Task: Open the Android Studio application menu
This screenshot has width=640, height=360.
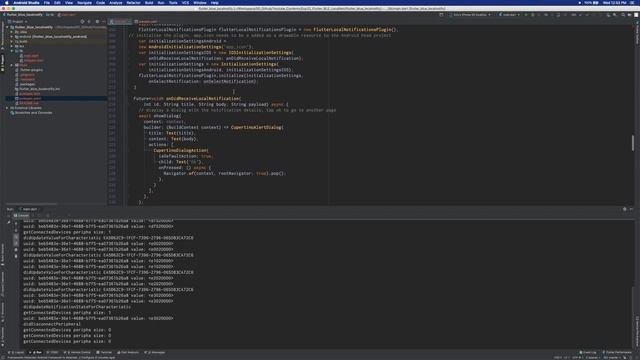Action: (x=27, y=2)
